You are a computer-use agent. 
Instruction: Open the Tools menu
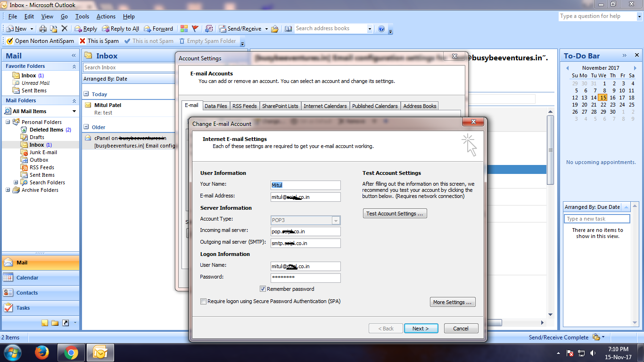pos(82,16)
